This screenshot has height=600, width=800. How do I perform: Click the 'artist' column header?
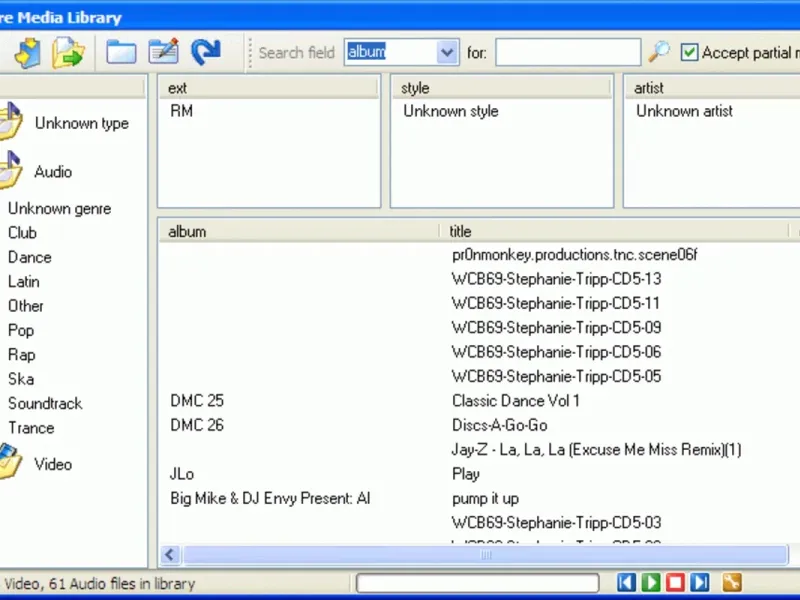coord(712,88)
